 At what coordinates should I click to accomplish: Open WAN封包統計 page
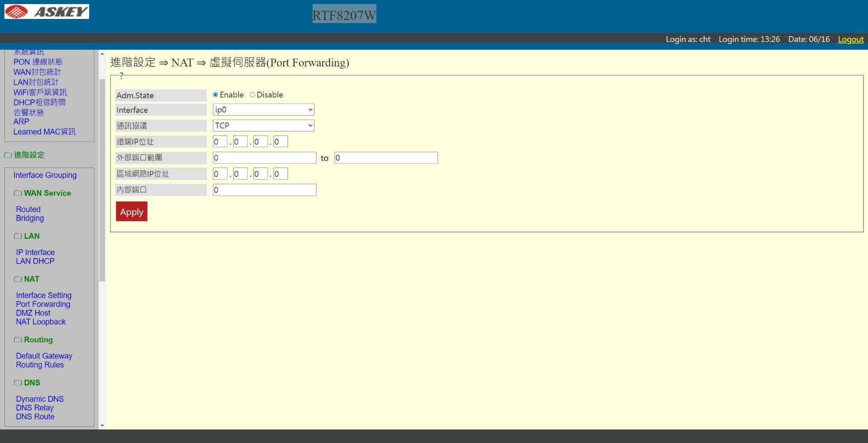click(x=37, y=72)
